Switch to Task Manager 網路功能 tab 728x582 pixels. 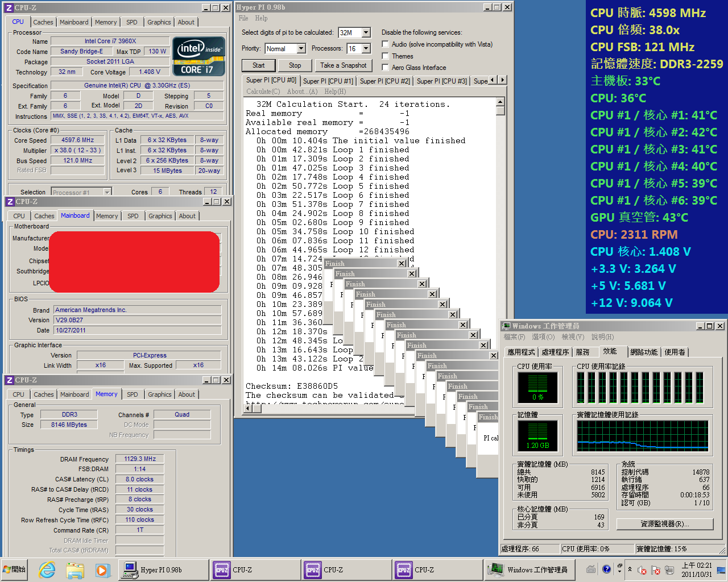coord(644,352)
